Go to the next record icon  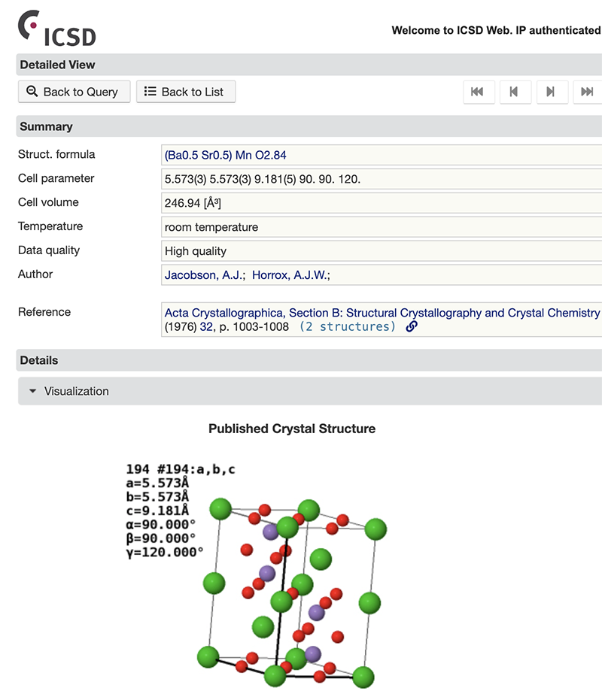[x=552, y=91]
